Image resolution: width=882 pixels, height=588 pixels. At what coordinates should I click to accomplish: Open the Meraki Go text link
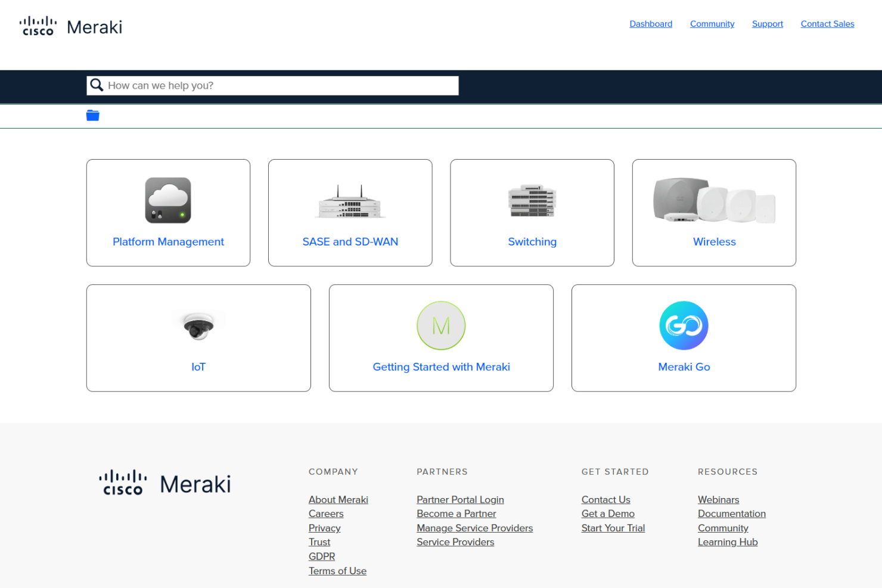coord(684,367)
